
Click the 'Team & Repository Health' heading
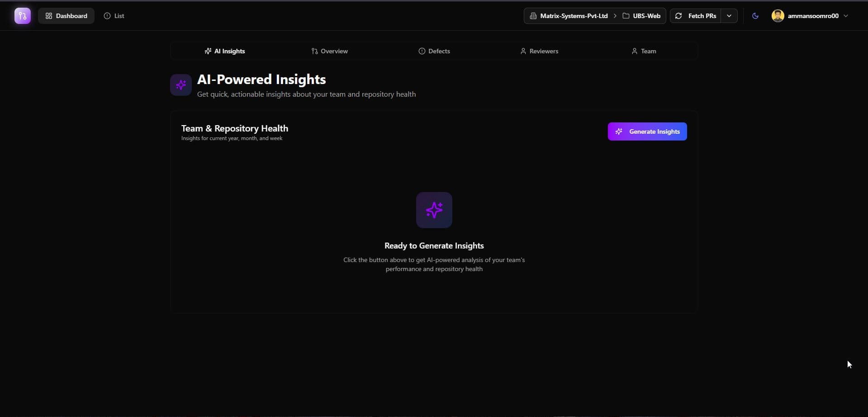pos(235,128)
